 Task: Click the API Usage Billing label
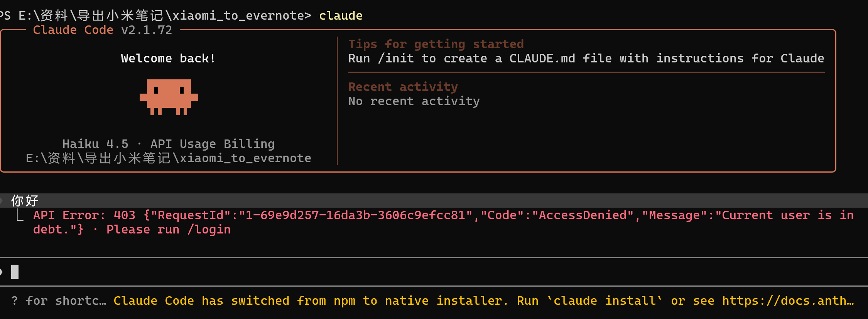pos(213,144)
